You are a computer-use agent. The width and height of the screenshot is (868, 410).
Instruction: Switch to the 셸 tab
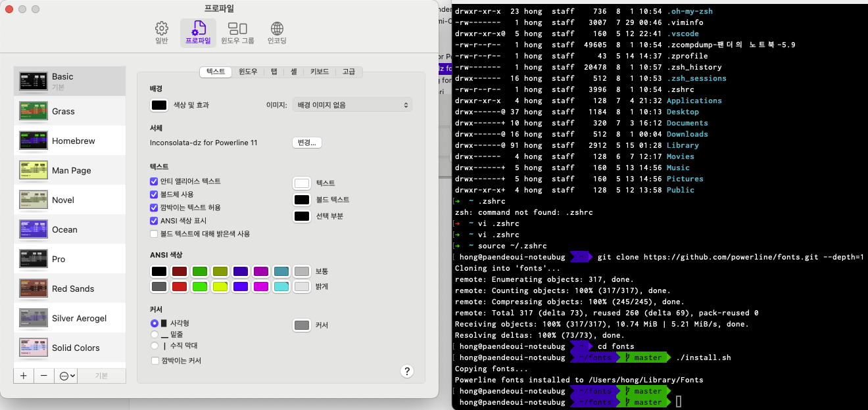pyautogui.click(x=294, y=72)
